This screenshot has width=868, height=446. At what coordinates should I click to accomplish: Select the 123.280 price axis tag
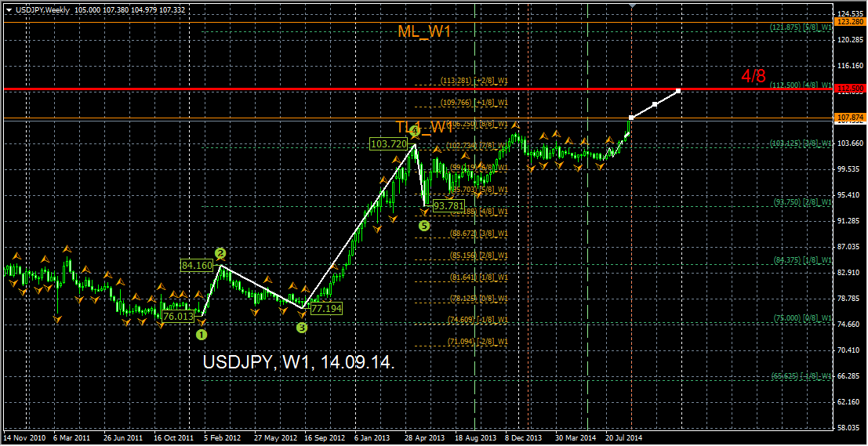[851, 24]
